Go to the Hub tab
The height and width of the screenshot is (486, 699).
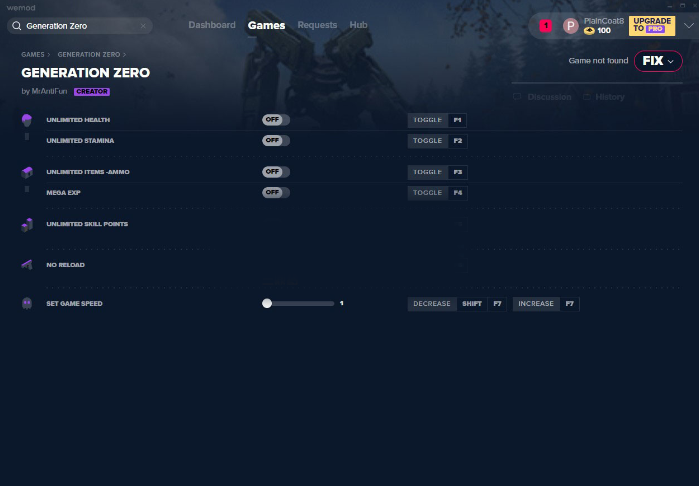(358, 25)
